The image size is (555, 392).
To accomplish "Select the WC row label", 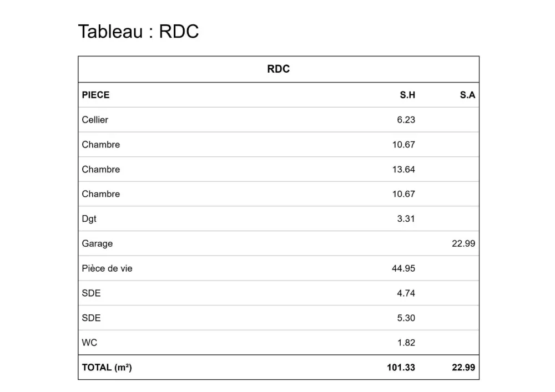I will click(x=89, y=343).
